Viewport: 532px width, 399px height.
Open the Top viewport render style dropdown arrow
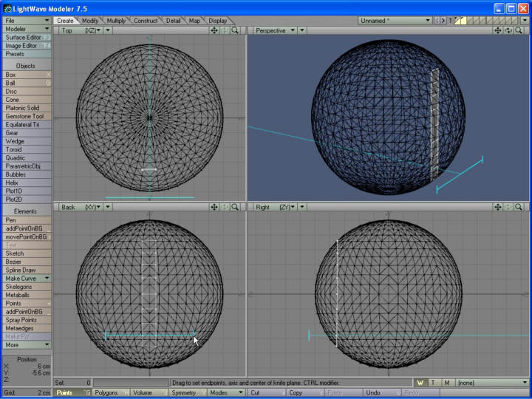pos(108,30)
